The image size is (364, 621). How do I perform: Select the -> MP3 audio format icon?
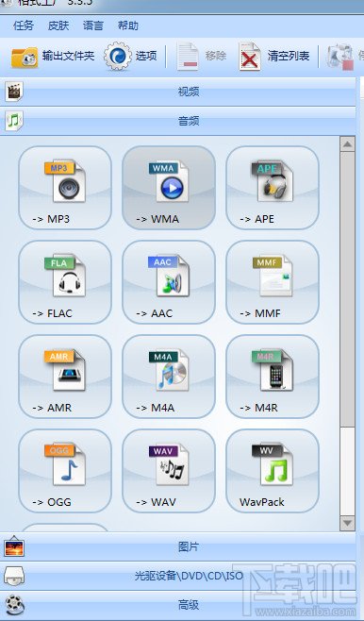coord(65,188)
